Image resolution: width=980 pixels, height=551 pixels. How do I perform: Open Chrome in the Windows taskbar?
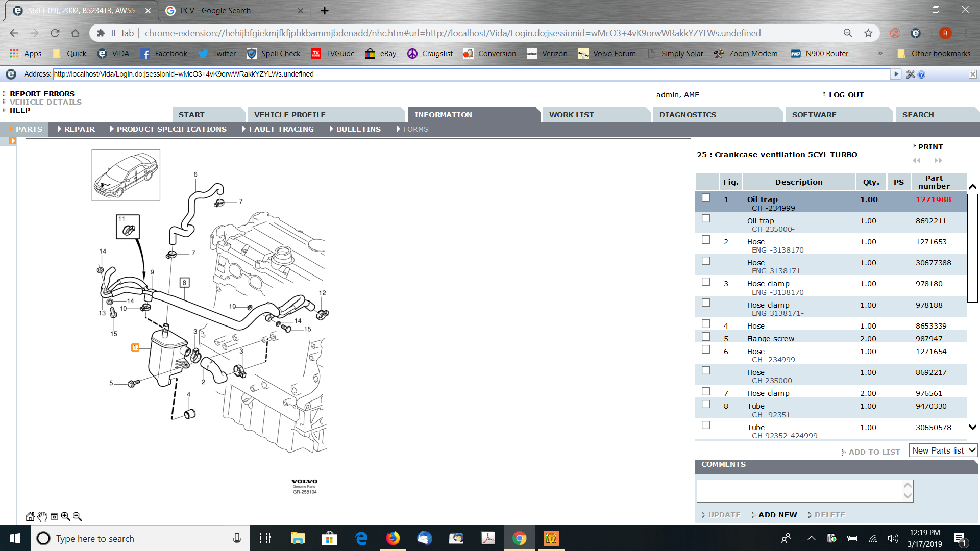tap(519, 538)
